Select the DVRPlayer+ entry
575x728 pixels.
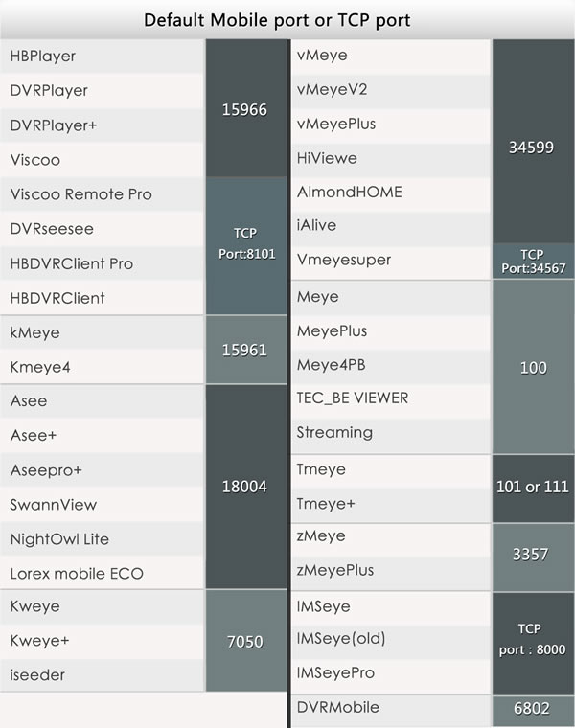tap(102, 125)
